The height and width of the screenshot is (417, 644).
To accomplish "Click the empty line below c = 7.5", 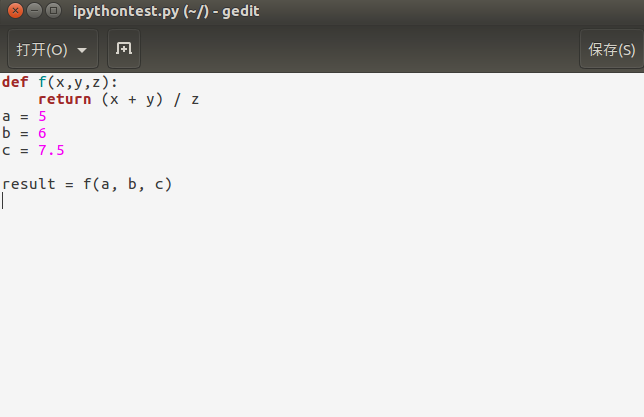I will tap(322, 167).
